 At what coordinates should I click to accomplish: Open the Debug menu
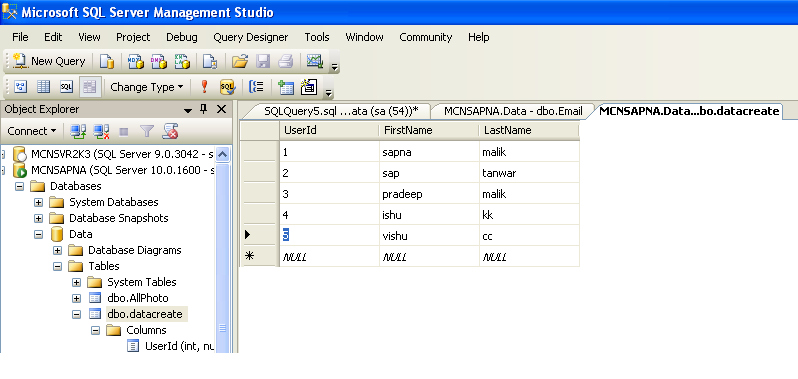click(x=182, y=37)
